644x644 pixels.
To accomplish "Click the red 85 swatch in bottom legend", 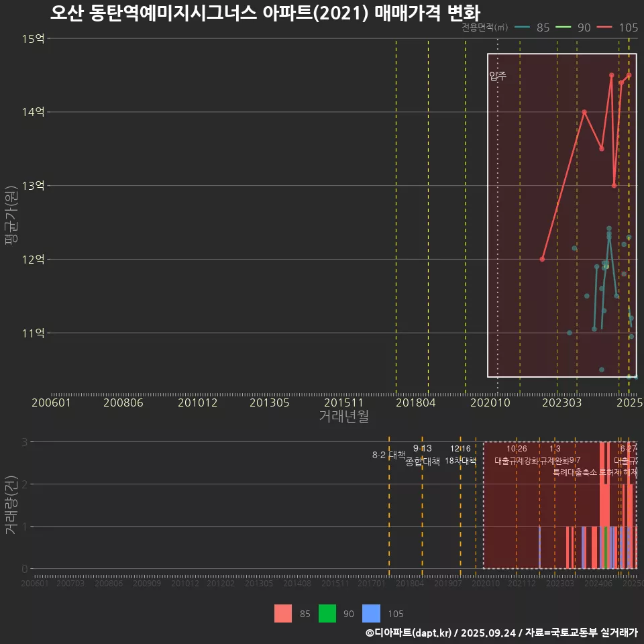I will [283, 613].
